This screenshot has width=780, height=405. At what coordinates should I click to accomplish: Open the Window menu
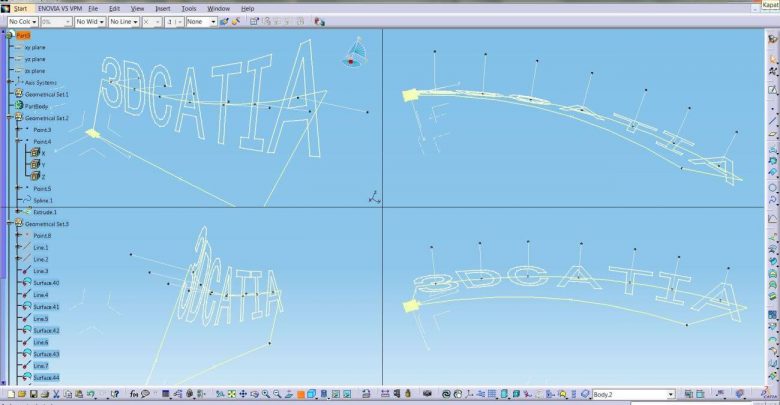click(x=218, y=8)
